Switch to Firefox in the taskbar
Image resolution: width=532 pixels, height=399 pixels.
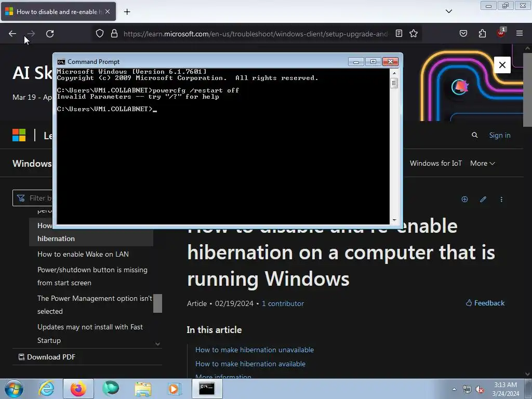coord(78,389)
